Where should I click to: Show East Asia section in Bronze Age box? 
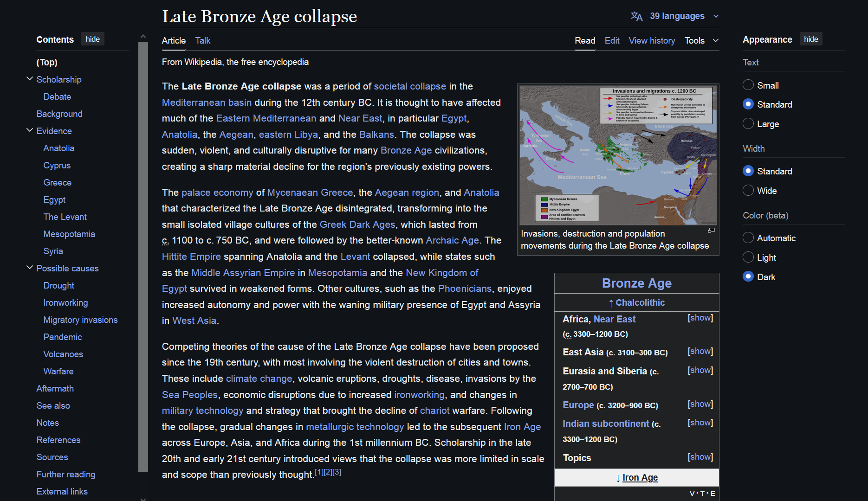point(700,351)
